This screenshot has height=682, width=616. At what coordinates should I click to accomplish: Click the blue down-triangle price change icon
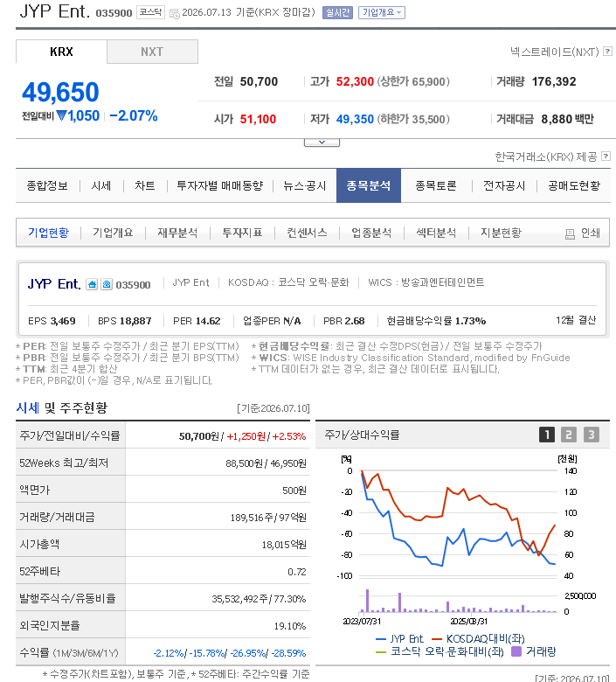(61, 115)
